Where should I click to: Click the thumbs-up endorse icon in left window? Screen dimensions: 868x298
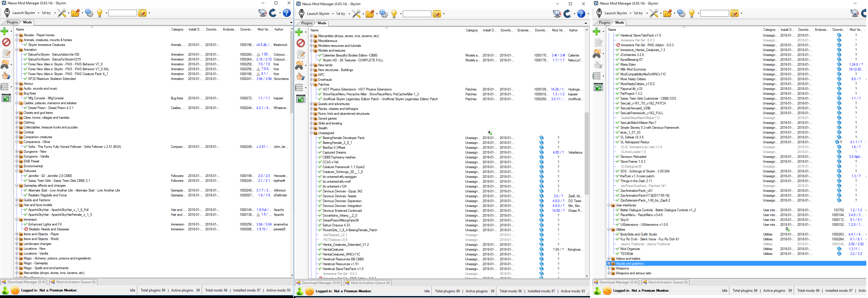pos(6,76)
